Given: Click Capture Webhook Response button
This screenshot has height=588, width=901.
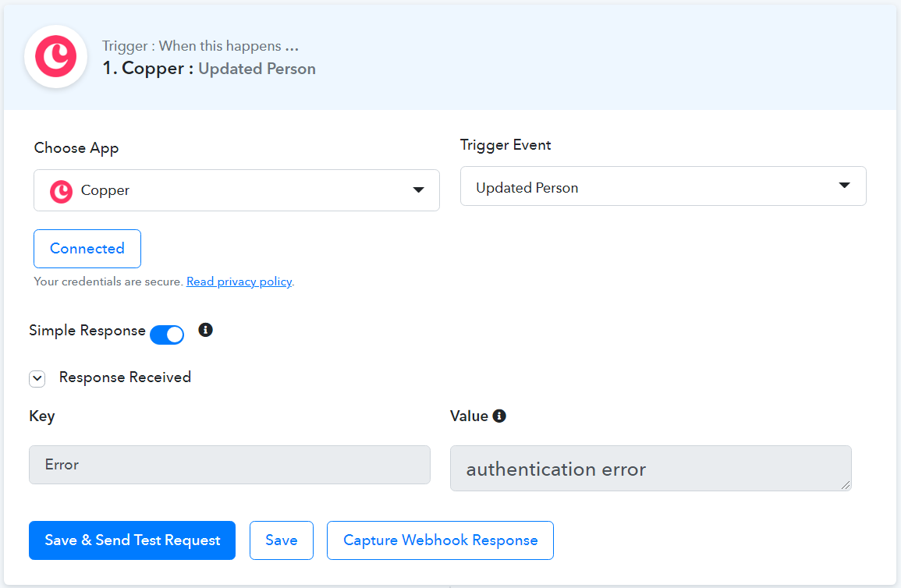Looking at the screenshot, I should [x=440, y=540].
